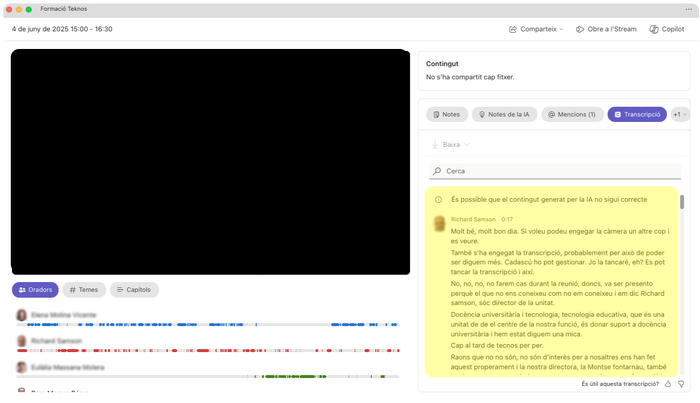Screen dimensions: 700x403
Task: Click Richard Samson's red speaking timeline
Action: point(208,351)
